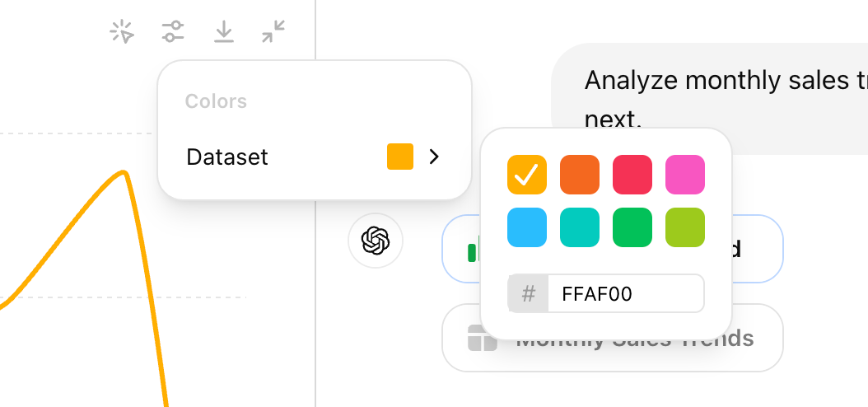The width and height of the screenshot is (868, 407).
Task: Click the interactive cursor sparkle icon
Action: [122, 32]
